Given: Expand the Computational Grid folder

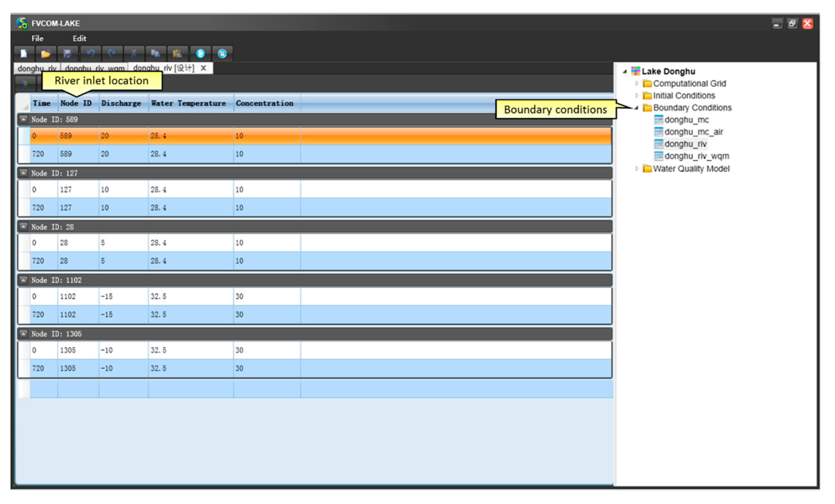Looking at the screenshot, I should [637, 83].
